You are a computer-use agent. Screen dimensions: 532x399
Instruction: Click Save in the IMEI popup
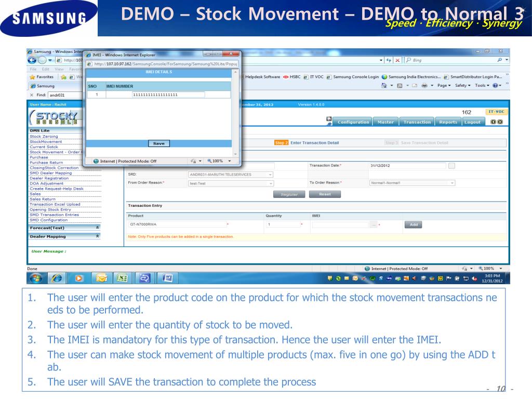coord(159,143)
